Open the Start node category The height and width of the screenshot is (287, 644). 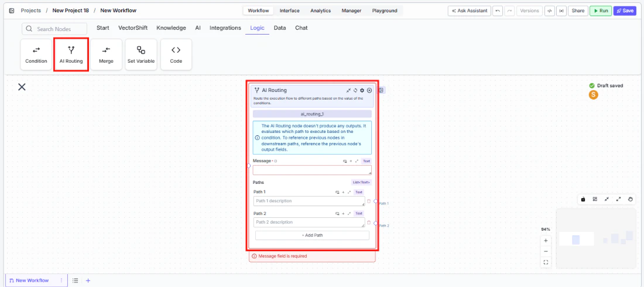[102, 28]
